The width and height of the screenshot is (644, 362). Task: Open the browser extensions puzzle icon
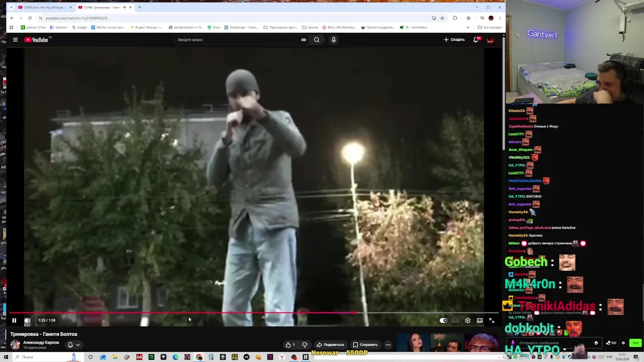455,18
